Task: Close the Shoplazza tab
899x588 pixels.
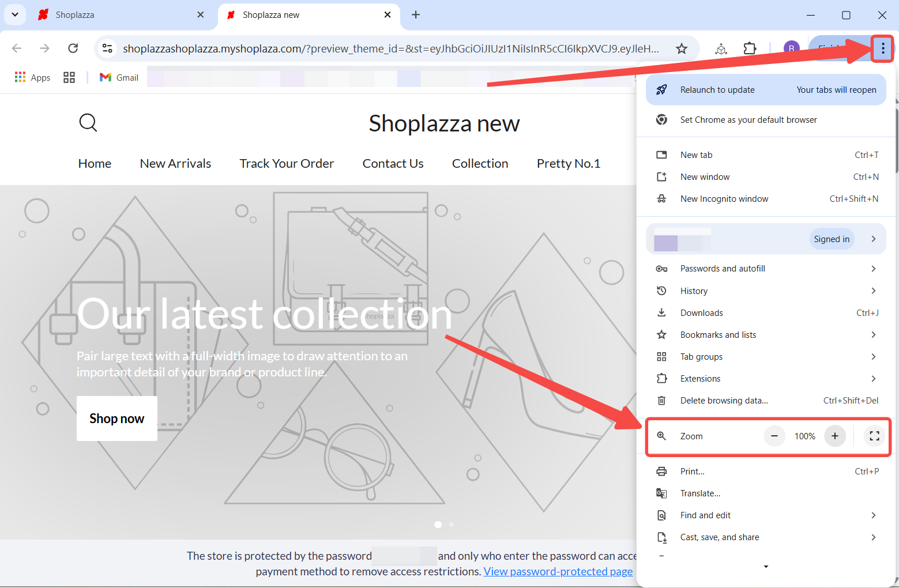Action: 200,14
